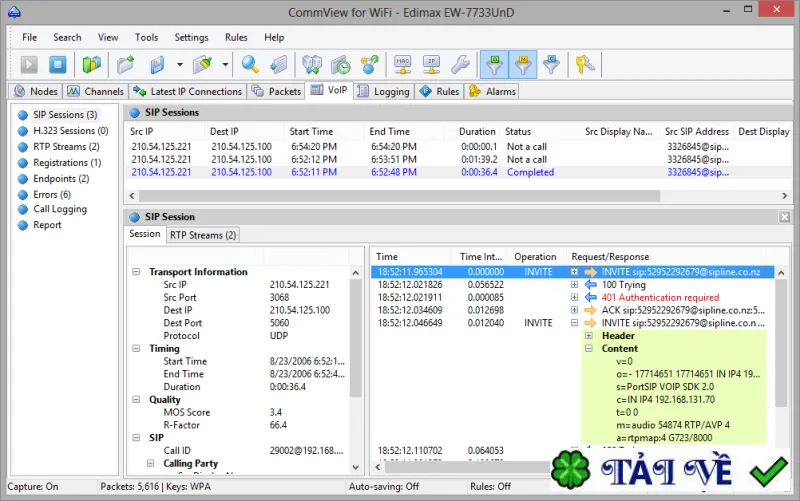Click the Save floppy disk icon

158,65
